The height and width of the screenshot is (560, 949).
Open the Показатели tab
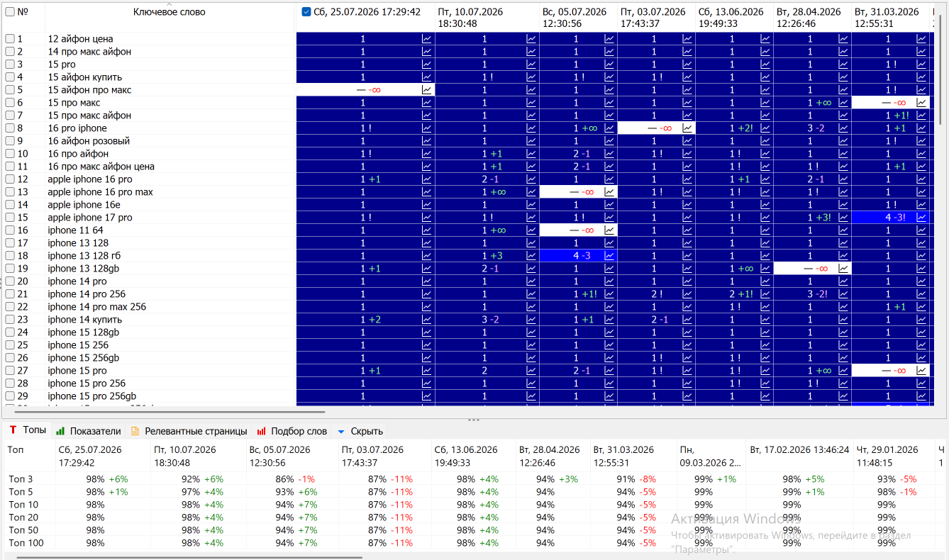click(x=89, y=431)
